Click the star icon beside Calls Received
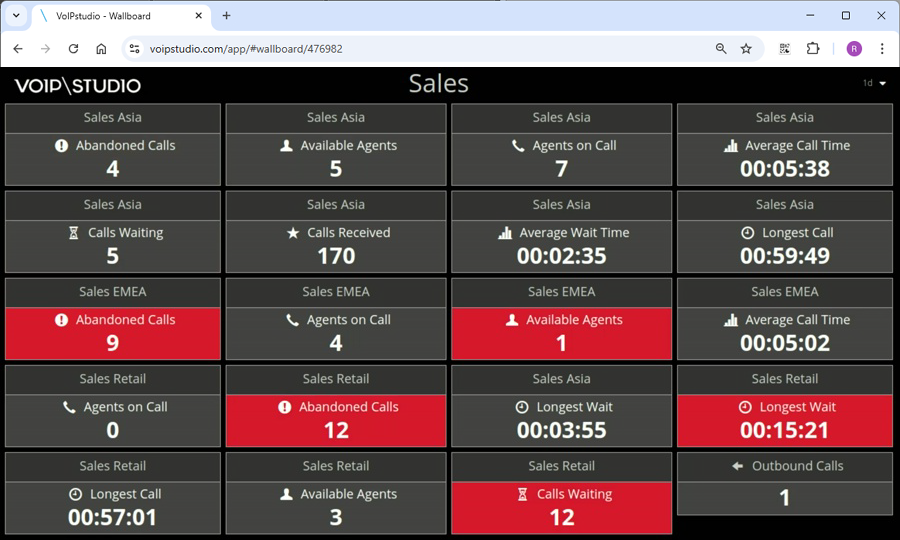This screenshot has width=900, height=540. click(293, 233)
